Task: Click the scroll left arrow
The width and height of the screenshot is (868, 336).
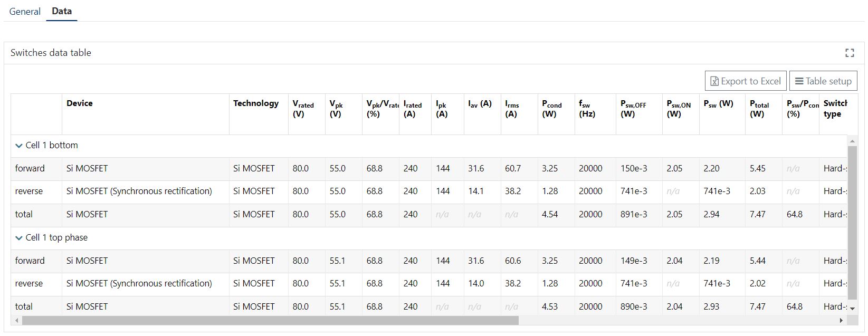Action: (17, 321)
